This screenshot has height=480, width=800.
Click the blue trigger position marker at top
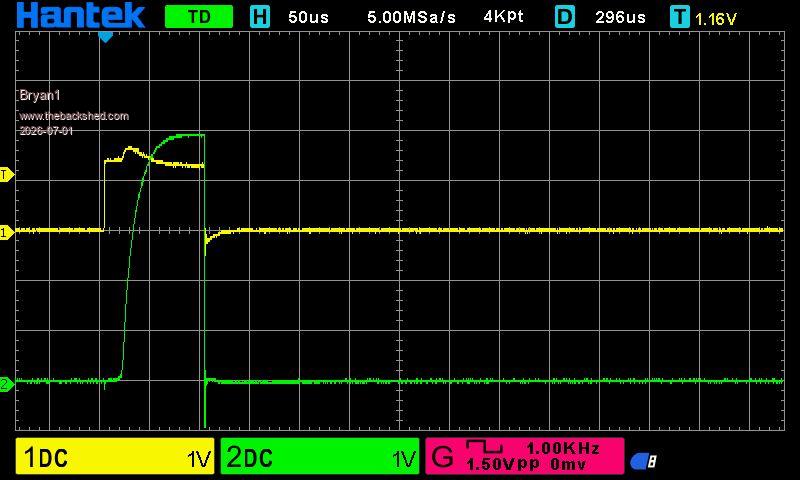pyautogui.click(x=105, y=37)
